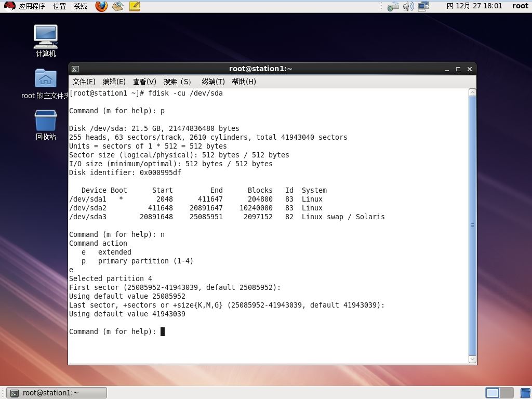
Task: Click 'Using default value 25085952' line
Action: coord(127,296)
